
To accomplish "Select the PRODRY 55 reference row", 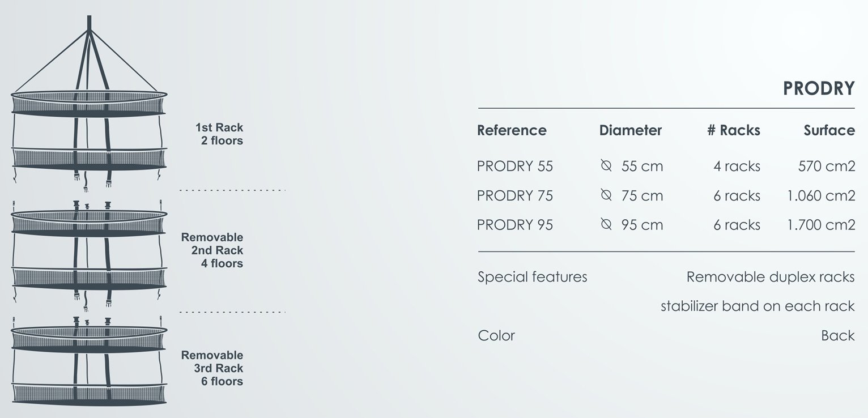I will (x=515, y=166).
